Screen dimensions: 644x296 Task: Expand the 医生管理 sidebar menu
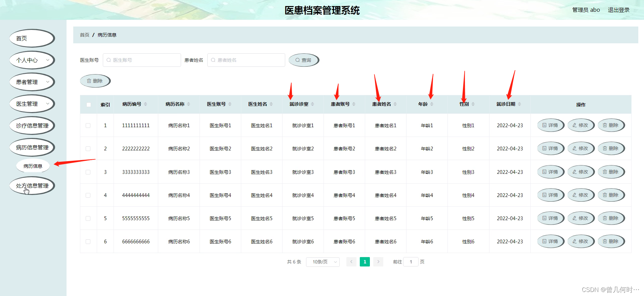(x=32, y=104)
